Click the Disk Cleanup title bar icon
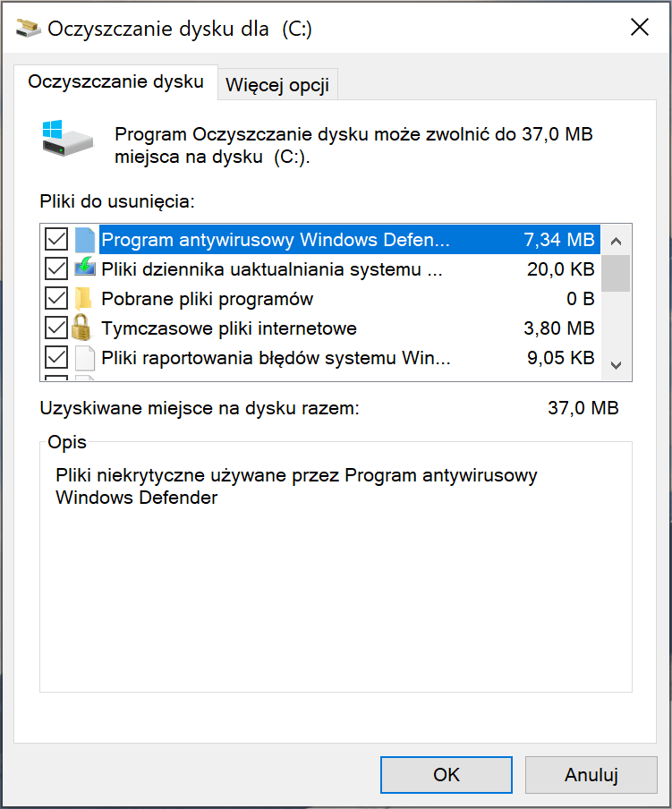The image size is (672, 809). pos(29,28)
